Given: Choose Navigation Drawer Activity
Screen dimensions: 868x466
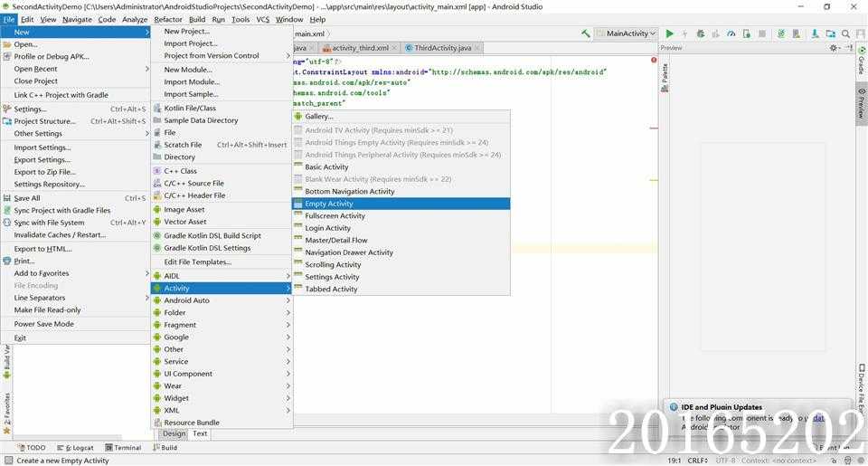Looking at the screenshot, I should [401, 252].
